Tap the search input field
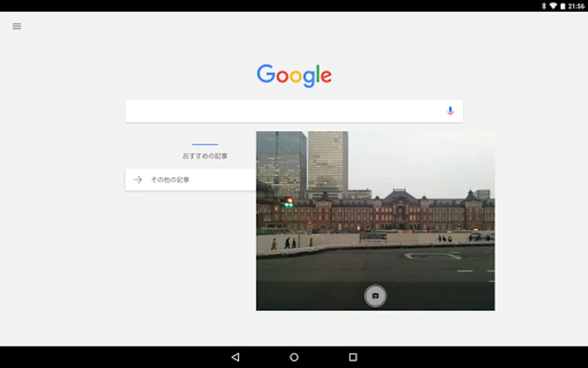 [x=286, y=111]
